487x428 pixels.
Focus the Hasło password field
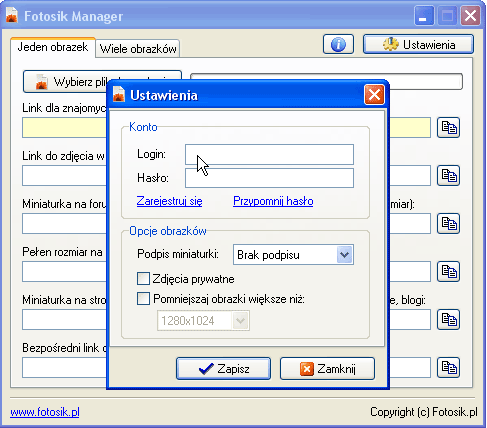(269, 178)
